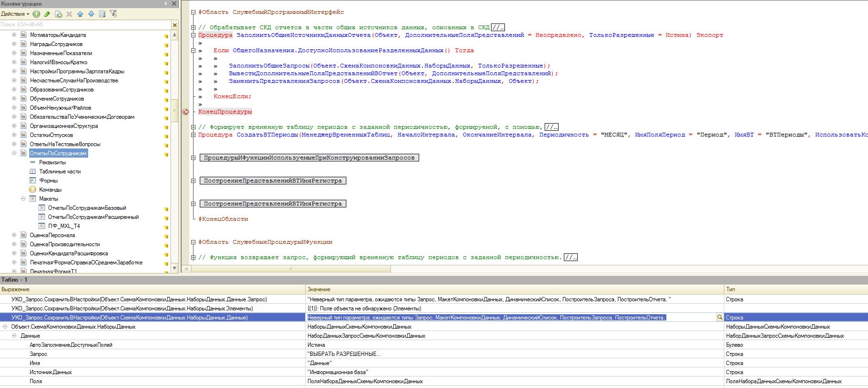The image size is (868, 388).
Task: Select НастройкиПрограммыЗарплатаКадры report
Action: (x=77, y=71)
